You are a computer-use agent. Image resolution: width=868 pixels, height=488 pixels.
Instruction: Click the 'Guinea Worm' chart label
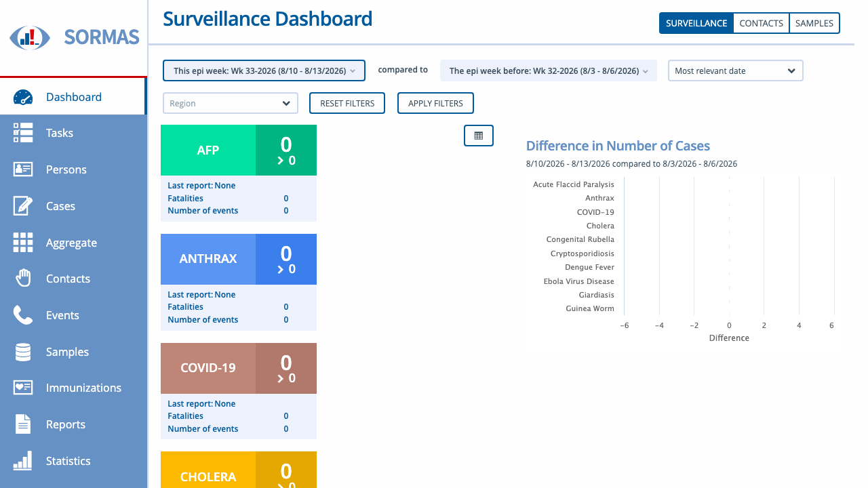pyautogui.click(x=590, y=308)
